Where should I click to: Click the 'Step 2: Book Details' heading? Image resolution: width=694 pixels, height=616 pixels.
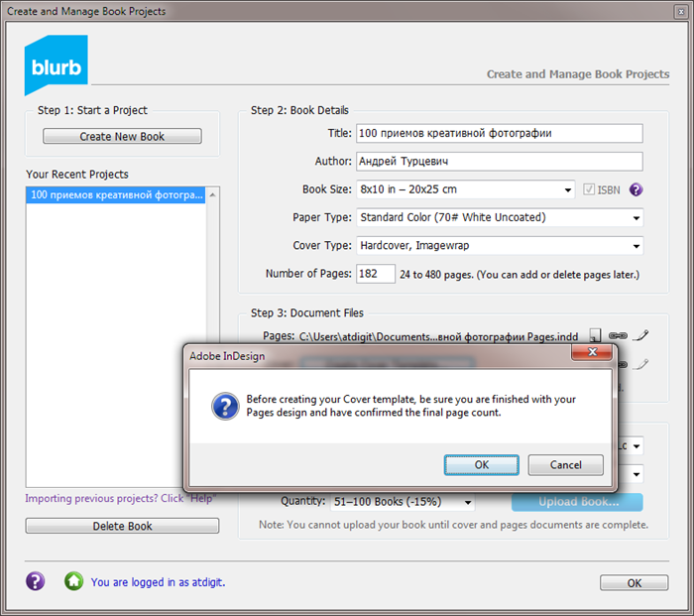point(299,110)
